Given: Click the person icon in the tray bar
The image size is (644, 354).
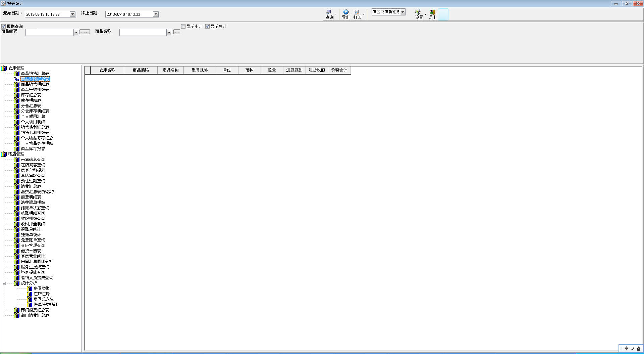Looking at the screenshot, I should click(x=639, y=349).
